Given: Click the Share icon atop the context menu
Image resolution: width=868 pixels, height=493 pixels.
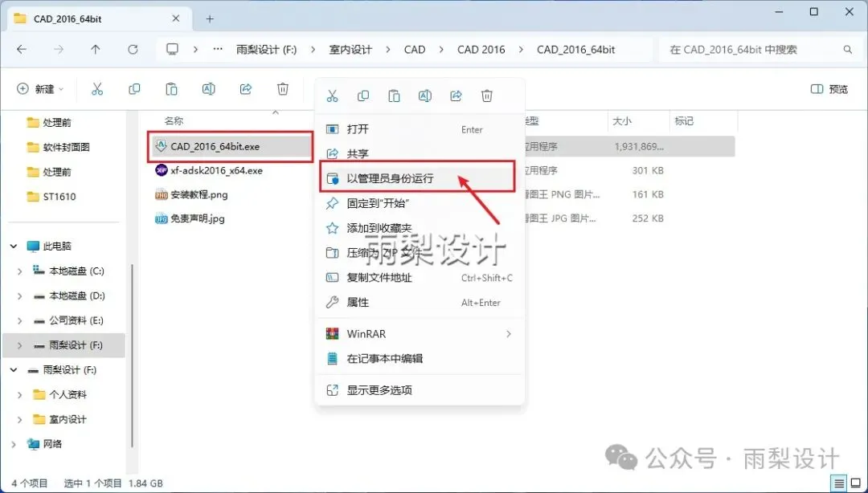Looking at the screenshot, I should click(x=457, y=96).
